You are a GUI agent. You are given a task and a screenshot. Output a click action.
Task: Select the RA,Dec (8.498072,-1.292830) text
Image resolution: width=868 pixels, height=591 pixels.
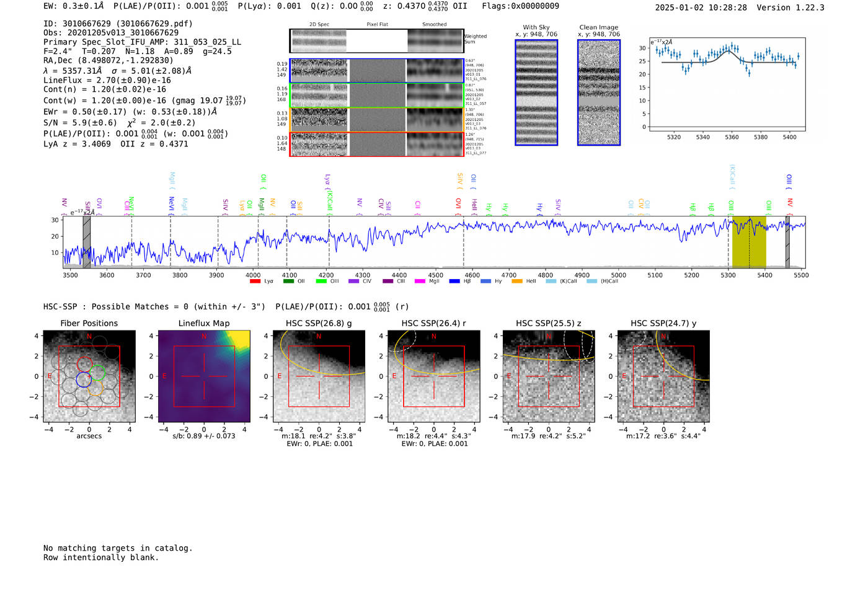click(108, 61)
